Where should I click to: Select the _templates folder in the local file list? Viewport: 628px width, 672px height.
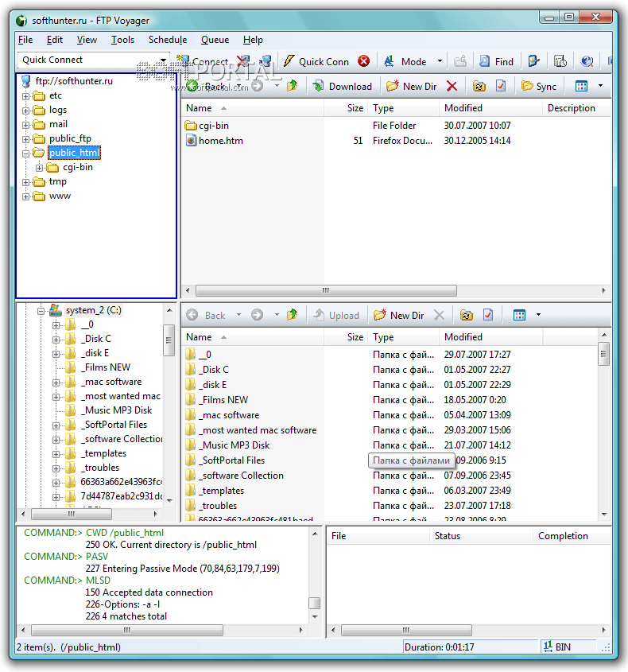click(x=222, y=491)
